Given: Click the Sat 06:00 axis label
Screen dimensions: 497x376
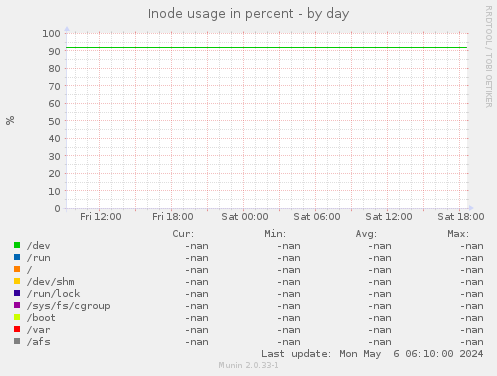Looking at the screenshot, I should tap(317, 217).
